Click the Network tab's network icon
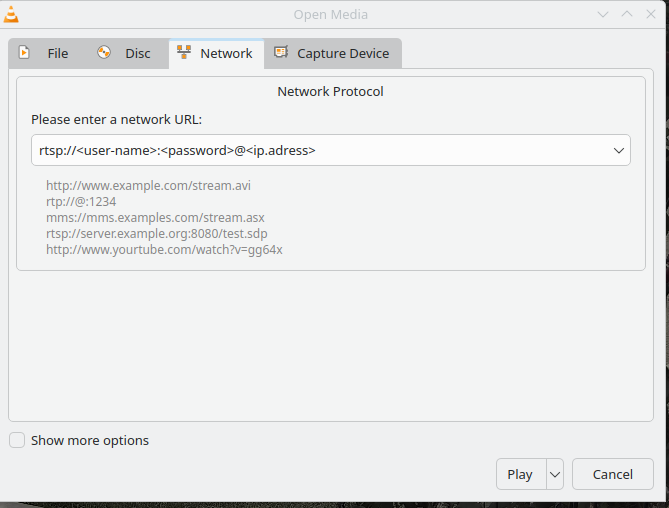The height and width of the screenshot is (508, 669). coord(184,53)
